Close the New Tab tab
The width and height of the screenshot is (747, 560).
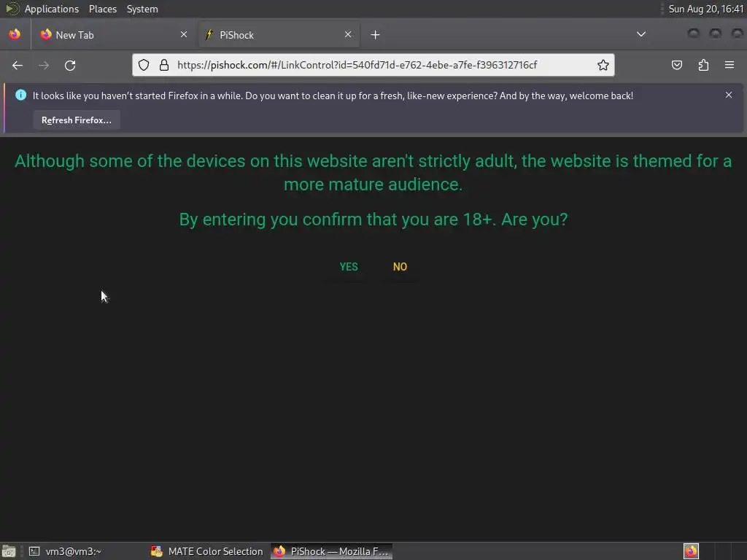coord(184,34)
